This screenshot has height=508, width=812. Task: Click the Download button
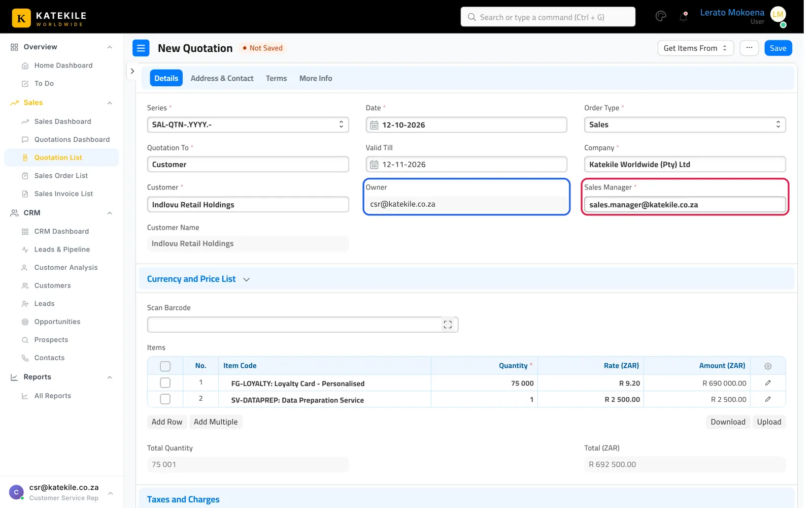[728, 422]
